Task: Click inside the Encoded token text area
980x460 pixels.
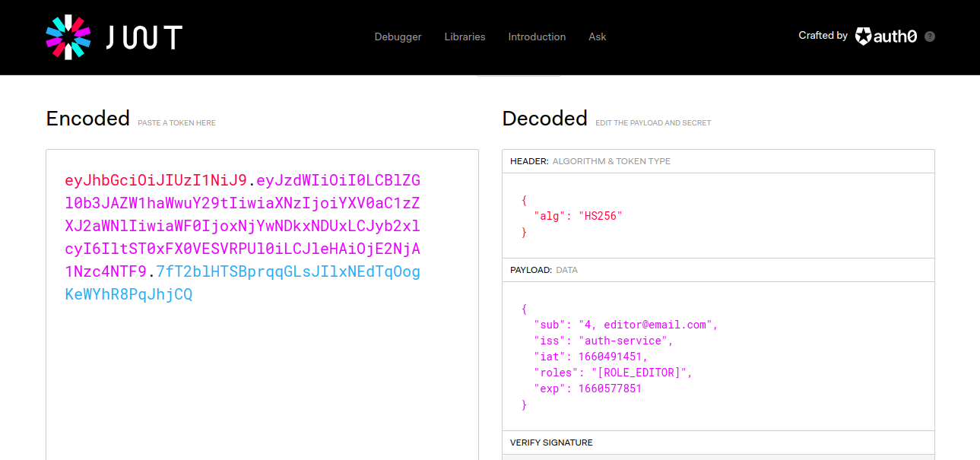Action: tap(262, 304)
